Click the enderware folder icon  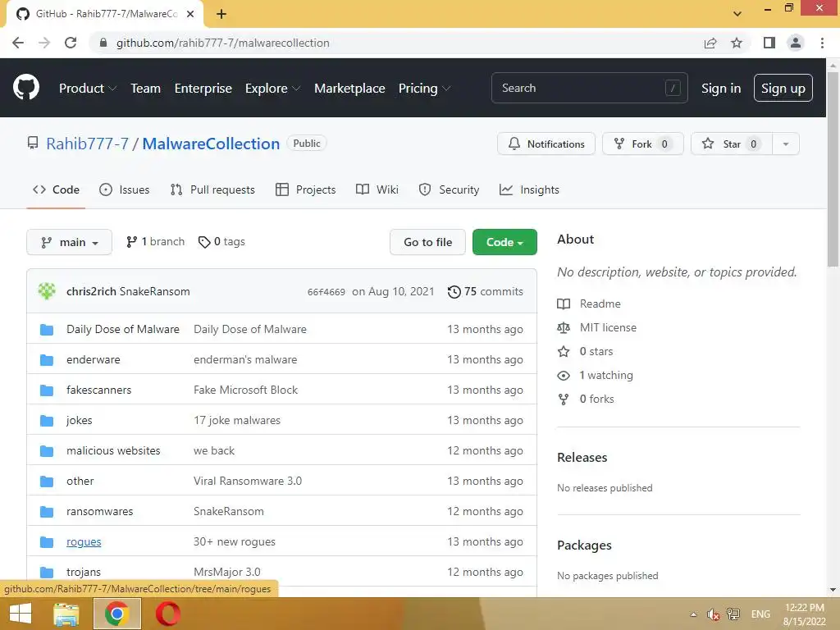[x=47, y=360]
